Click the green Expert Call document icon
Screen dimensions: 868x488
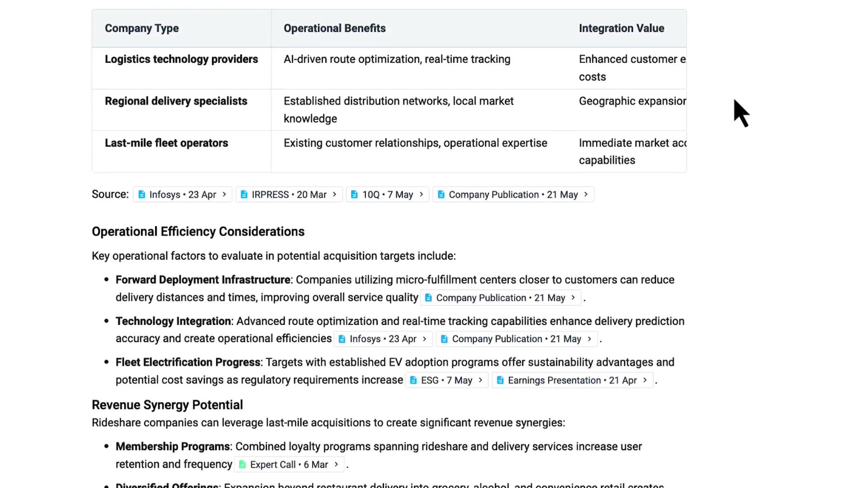(242, 465)
